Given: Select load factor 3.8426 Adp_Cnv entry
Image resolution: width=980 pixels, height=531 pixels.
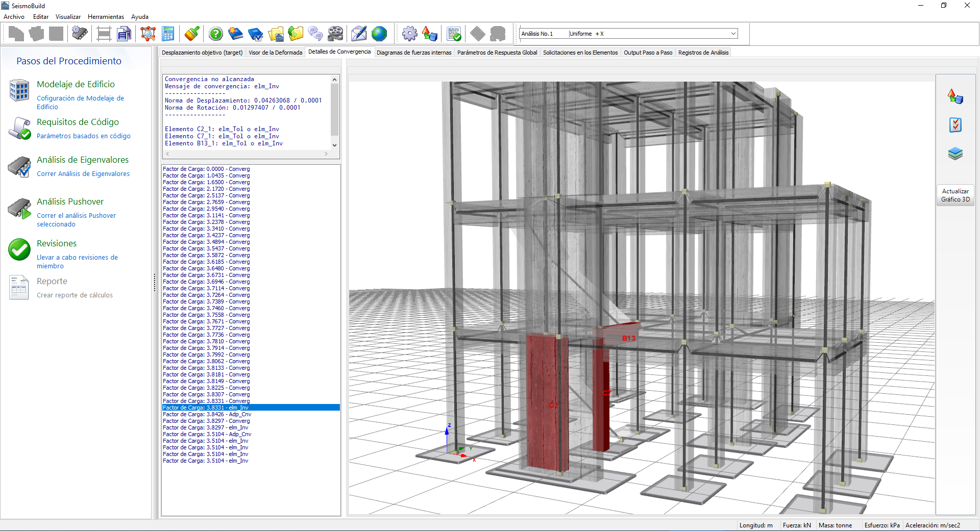Looking at the screenshot, I should coord(207,414).
